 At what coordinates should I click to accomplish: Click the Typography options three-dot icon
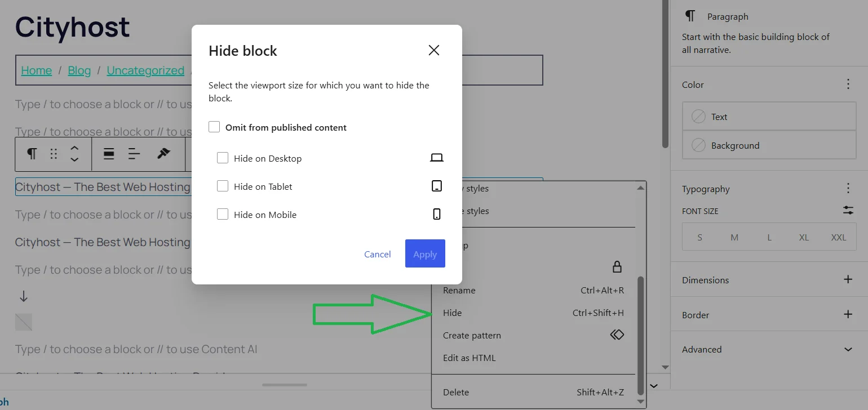click(848, 189)
